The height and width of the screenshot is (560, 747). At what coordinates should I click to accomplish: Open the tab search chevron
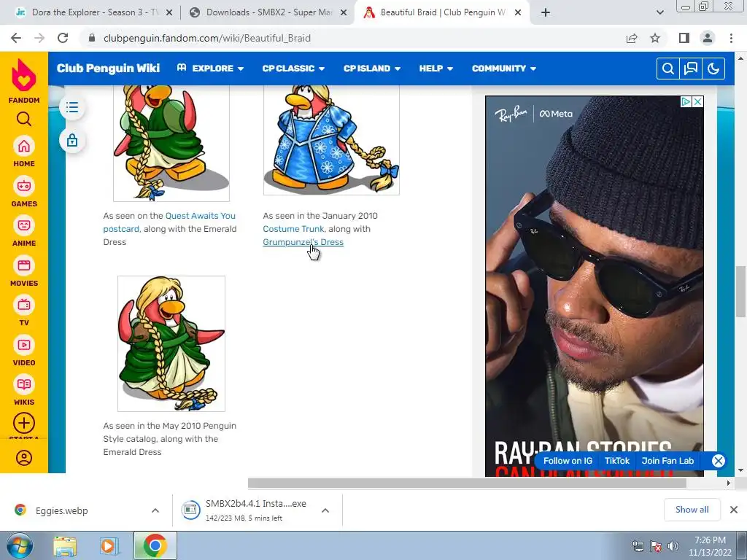click(x=659, y=13)
